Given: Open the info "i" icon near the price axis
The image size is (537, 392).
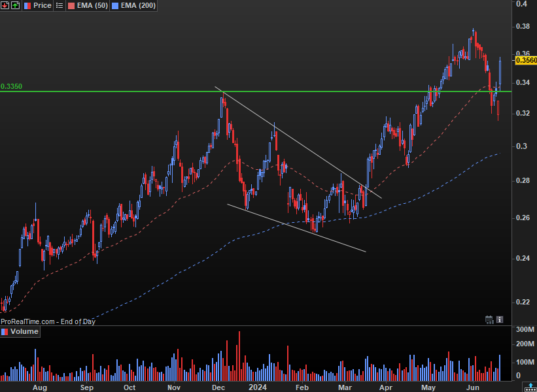Looking at the screenshot, I should pyautogui.click(x=500, y=319).
